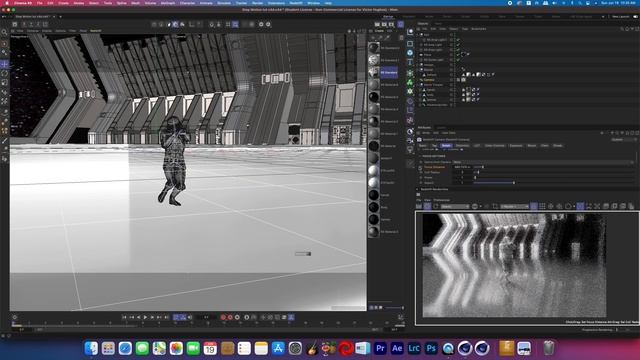Click the current frame field in timeline
The height and width of the screenshot is (360, 640).
[x=206, y=317]
